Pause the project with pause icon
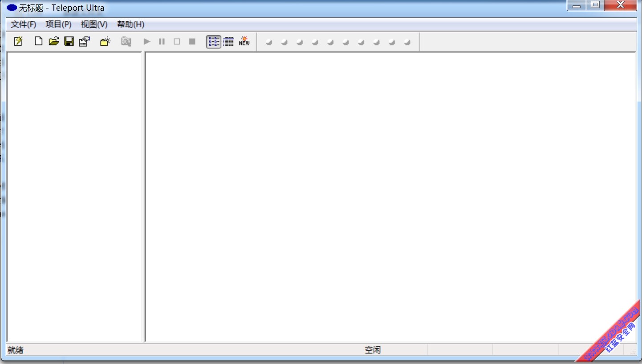This screenshot has width=642, height=364. pos(162,41)
